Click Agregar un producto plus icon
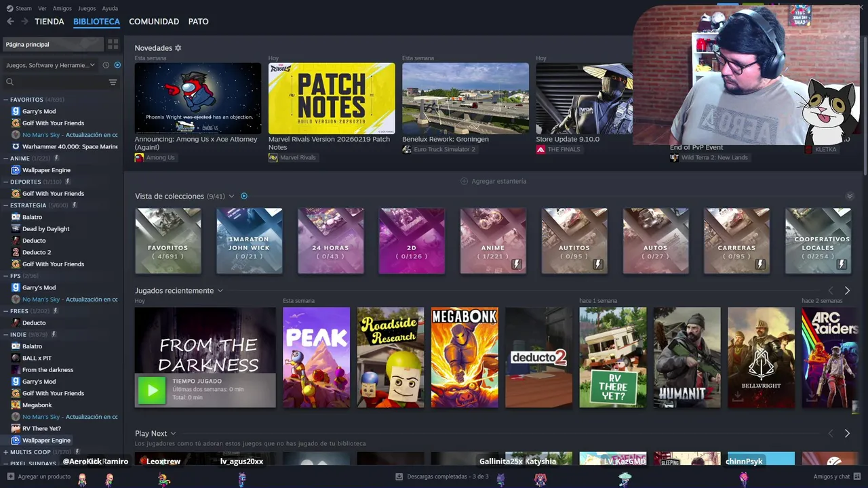Viewport: 868px width, 488px height. coord(10,476)
